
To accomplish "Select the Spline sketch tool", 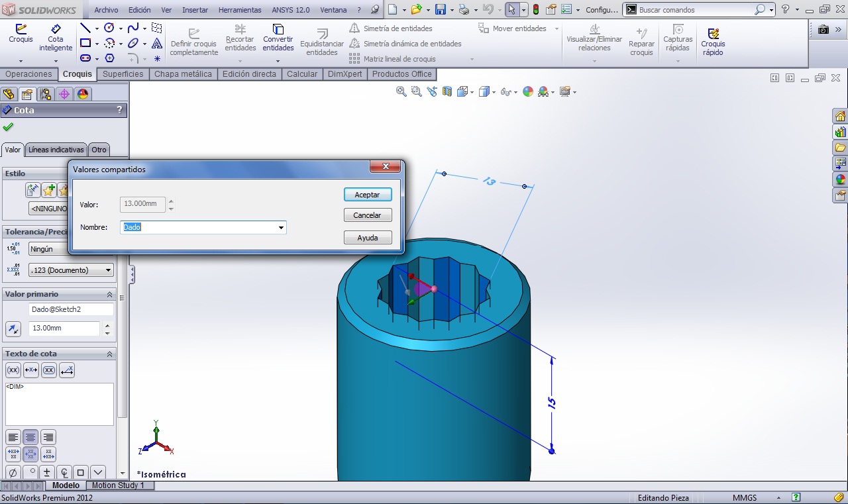I will pos(133,28).
